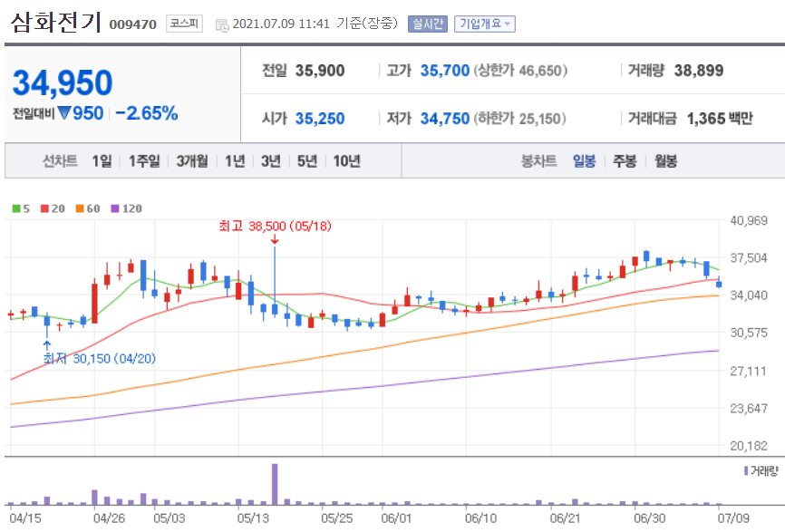Click the 하한가 25,150 text
Viewport: 785px width, 532px height.
519,119
